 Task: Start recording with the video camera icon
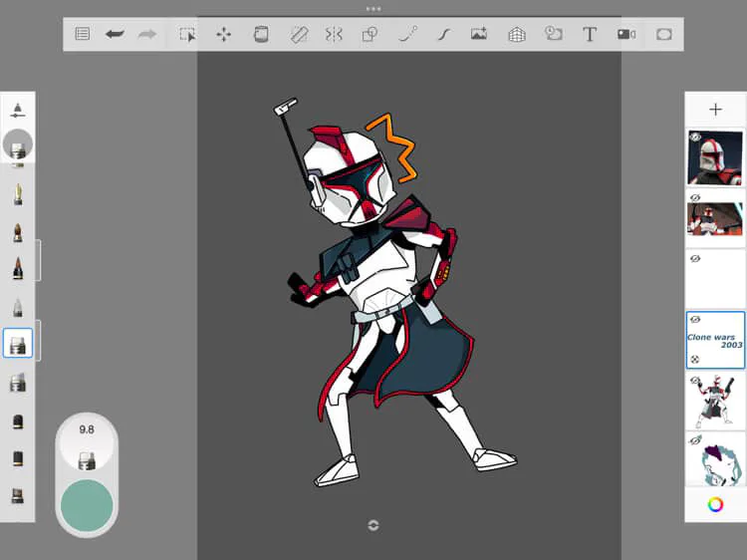click(626, 34)
